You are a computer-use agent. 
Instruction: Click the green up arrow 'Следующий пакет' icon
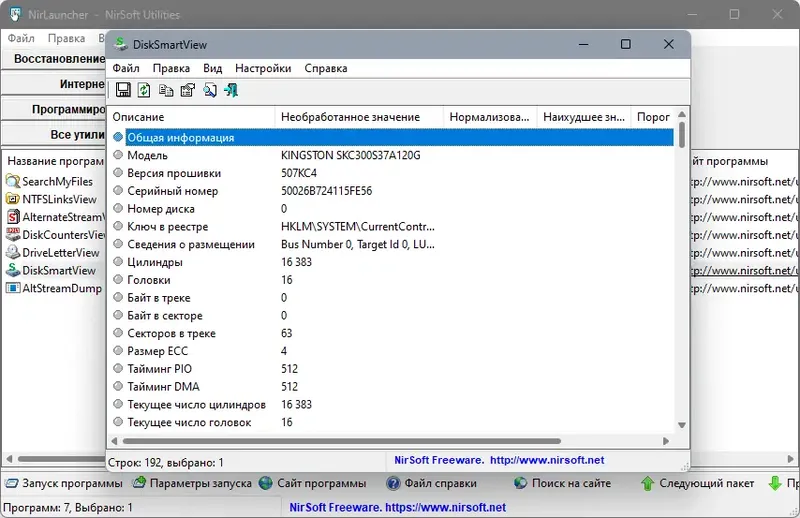pyautogui.click(x=647, y=483)
